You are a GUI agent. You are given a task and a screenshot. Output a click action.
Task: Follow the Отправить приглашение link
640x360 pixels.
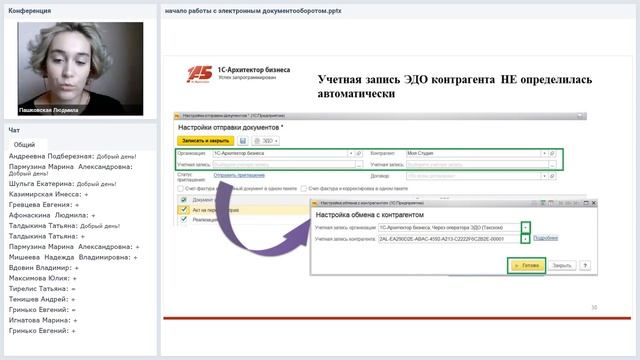(239, 175)
